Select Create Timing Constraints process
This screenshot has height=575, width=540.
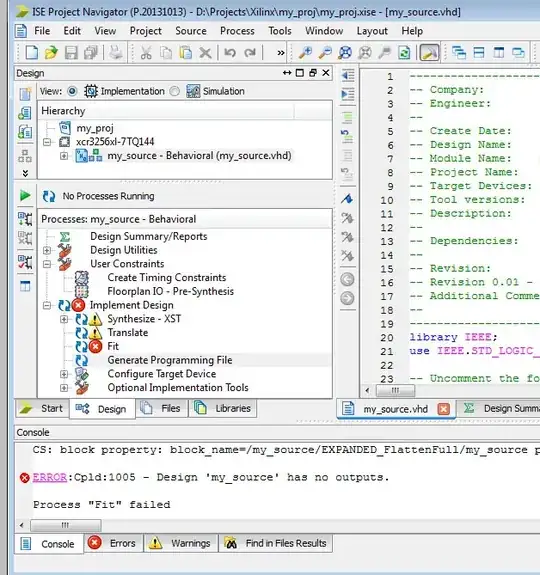(x=166, y=278)
